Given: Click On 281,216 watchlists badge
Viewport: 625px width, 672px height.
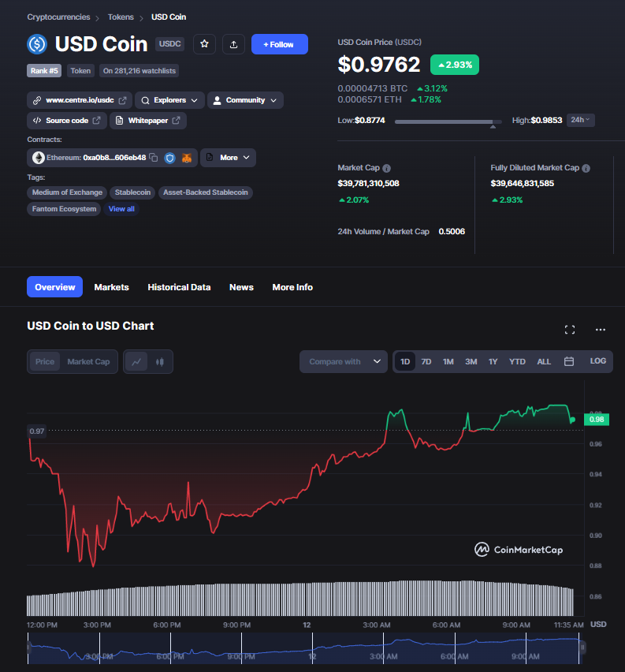Looking at the screenshot, I should 140,71.
